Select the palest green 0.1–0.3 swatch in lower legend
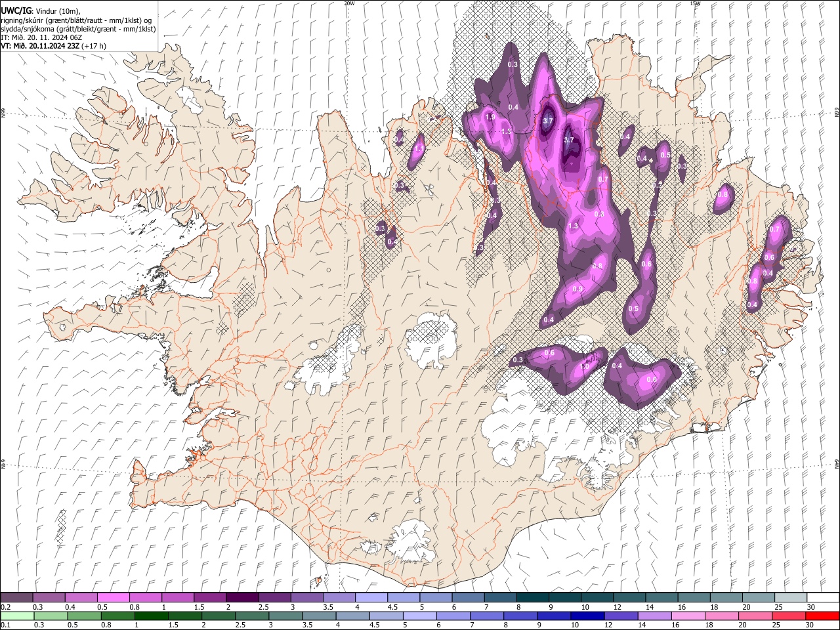This screenshot has height=630, width=840. tap(16, 616)
